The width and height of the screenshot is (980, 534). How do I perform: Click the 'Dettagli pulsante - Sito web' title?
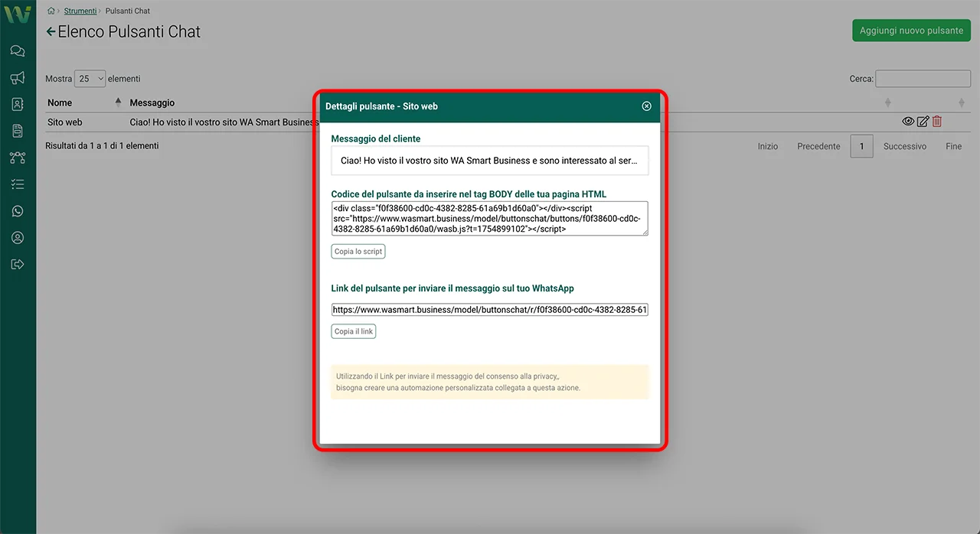[381, 106]
